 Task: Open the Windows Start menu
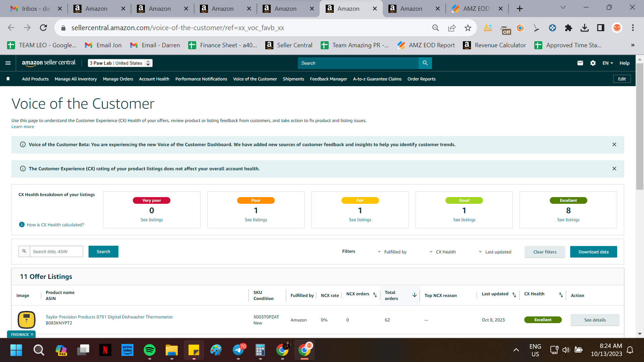point(16,350)
